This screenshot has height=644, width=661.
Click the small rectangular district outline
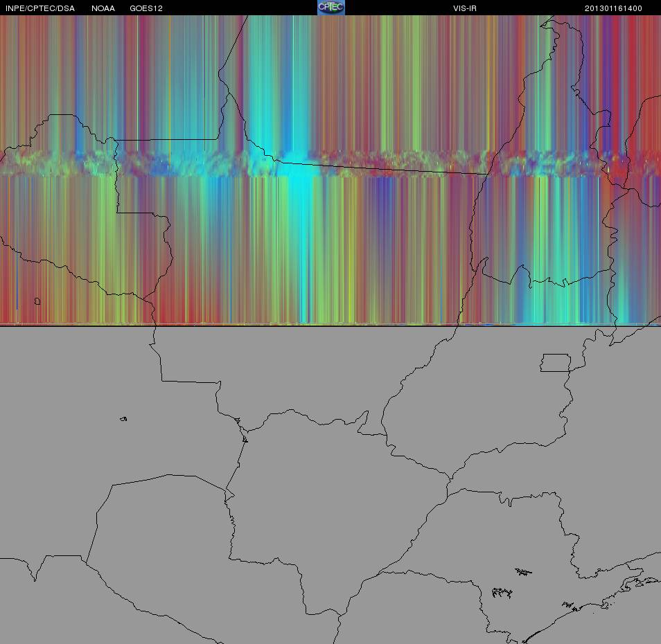556,363
